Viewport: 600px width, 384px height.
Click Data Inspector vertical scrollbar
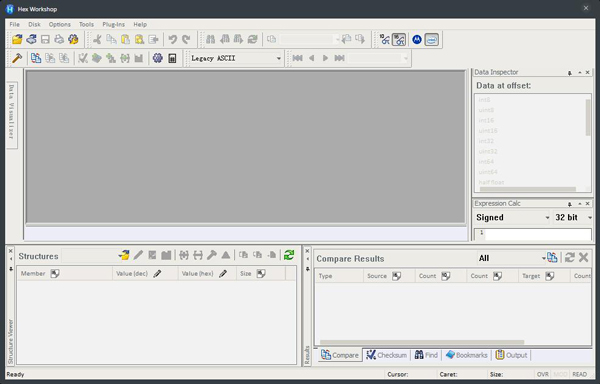(x=588, y=117)
